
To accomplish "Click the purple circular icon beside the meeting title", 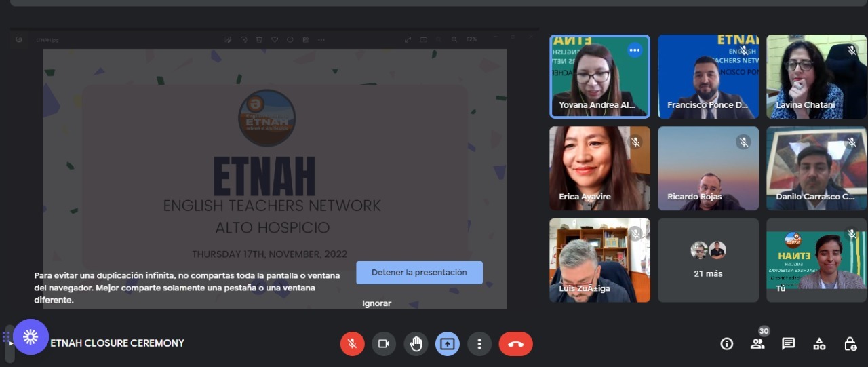I will pos(31,337).
